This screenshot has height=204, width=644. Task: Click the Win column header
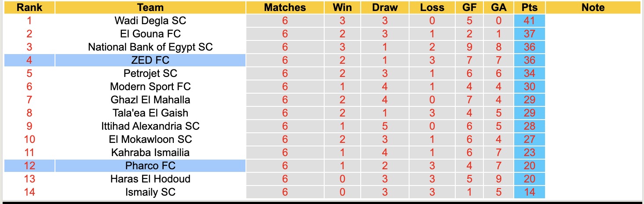pos(342,7)
